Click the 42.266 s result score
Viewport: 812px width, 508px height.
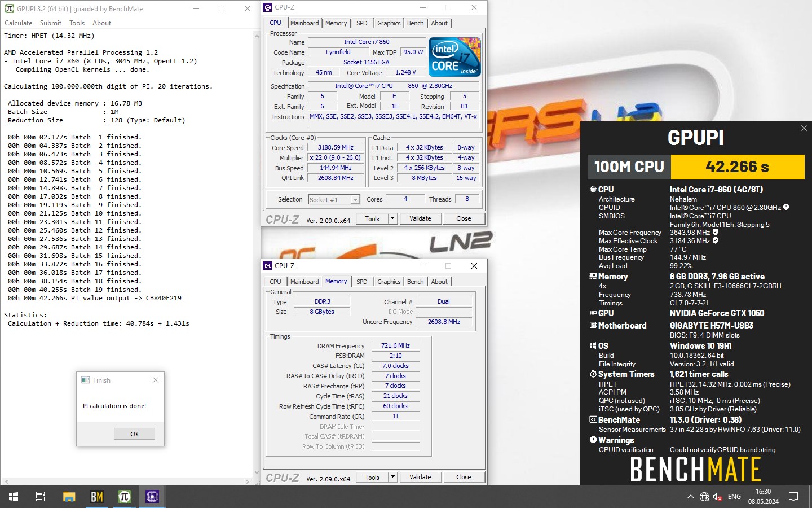(x=737, y=167)
